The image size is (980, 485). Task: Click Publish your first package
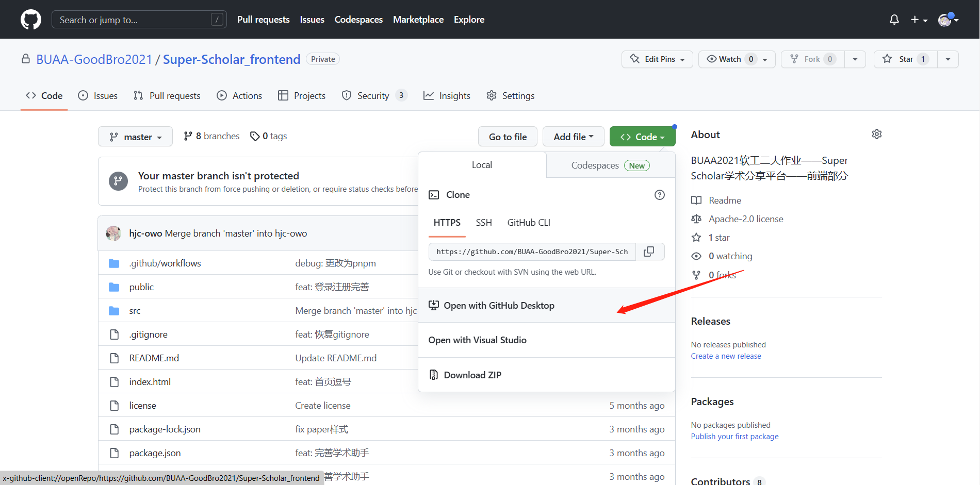tap(735, 437)
